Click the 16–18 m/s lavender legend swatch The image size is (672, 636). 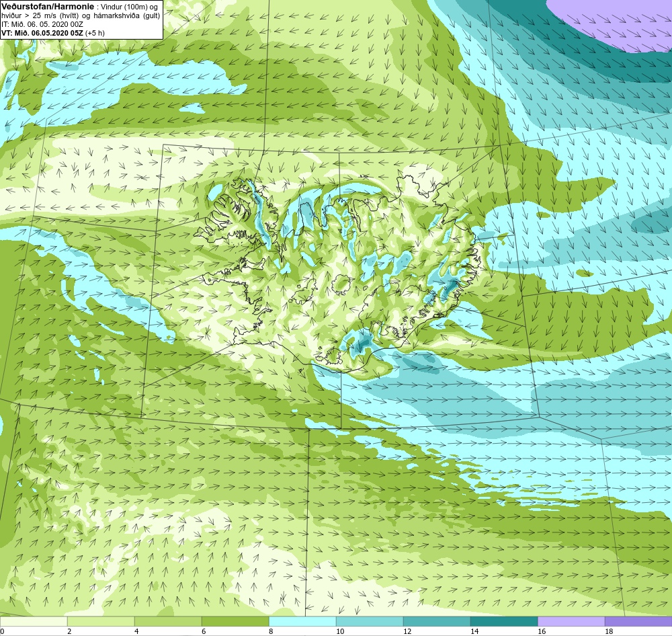(x=571, y=621)
